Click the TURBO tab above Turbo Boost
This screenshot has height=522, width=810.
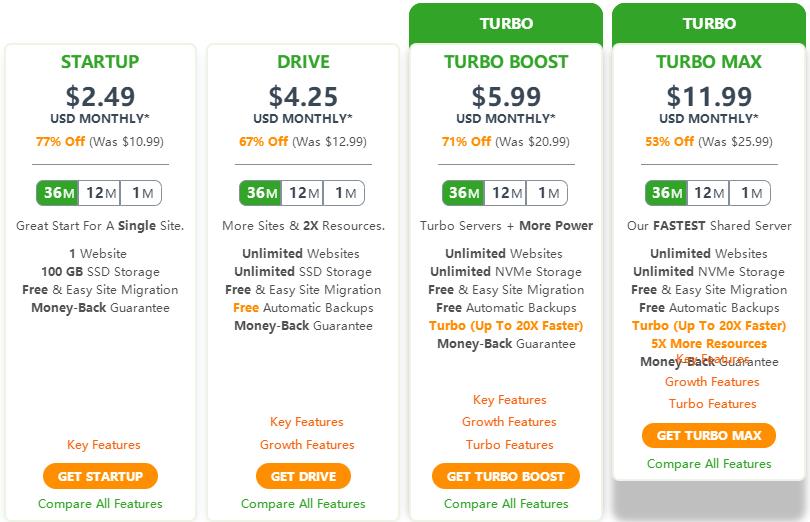coord(506,23)
